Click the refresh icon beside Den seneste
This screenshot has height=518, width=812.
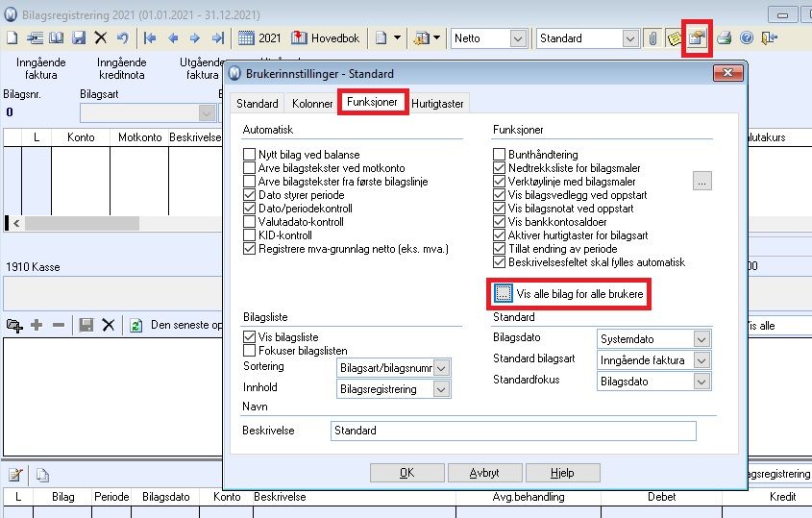(135, 325)
